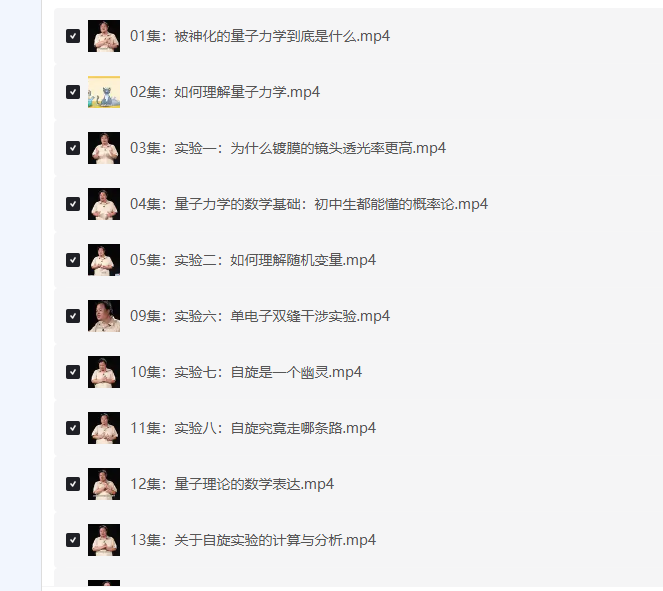
Task: Open file 03集：实验一：为什么镀膜的镜头透光率更高.mp4
Action: coord(288,148)
